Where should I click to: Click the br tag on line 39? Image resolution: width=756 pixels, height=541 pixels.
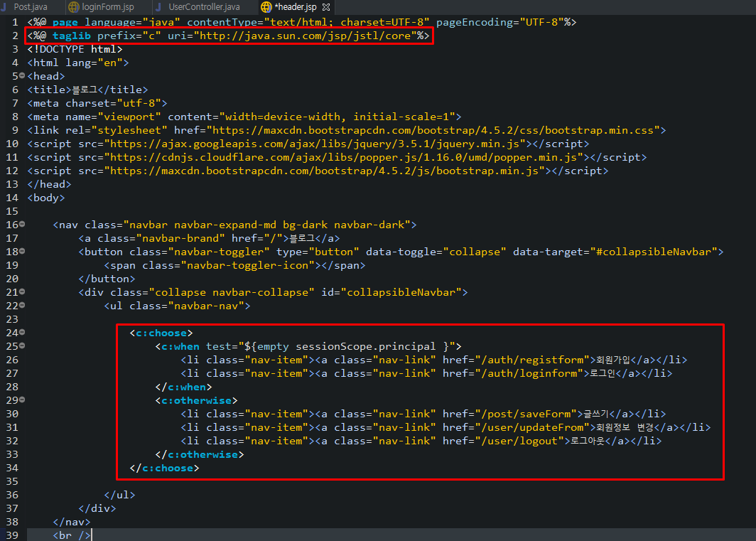[x=72, y=536]
